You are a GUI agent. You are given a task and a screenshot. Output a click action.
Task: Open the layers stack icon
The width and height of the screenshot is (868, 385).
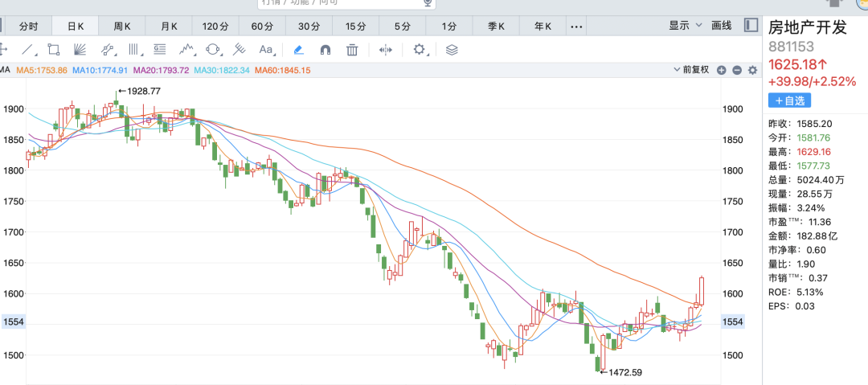[x=452, y=49]
